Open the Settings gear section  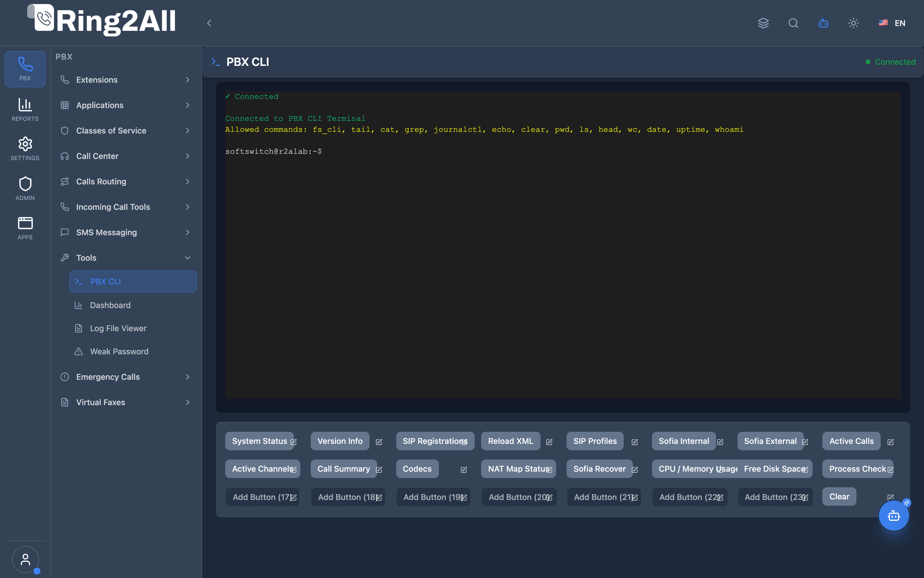pyautogui.click(x=25, y=149)
